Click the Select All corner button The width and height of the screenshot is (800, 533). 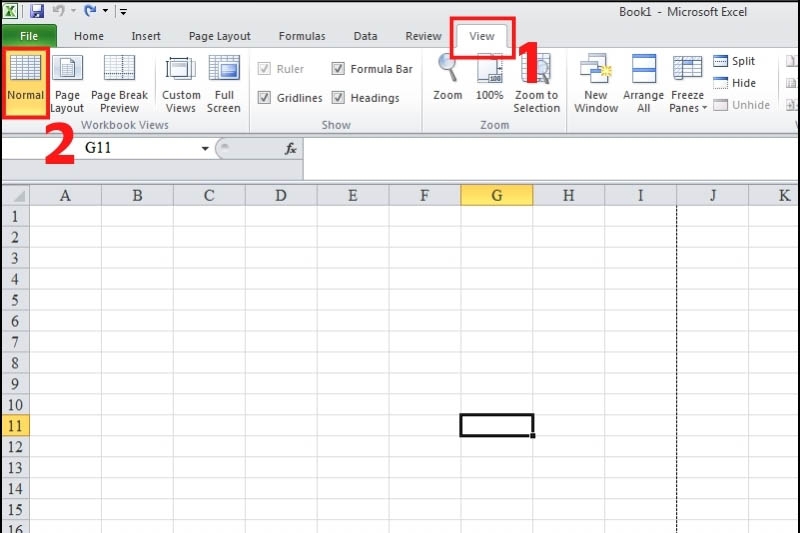(16, 195)
